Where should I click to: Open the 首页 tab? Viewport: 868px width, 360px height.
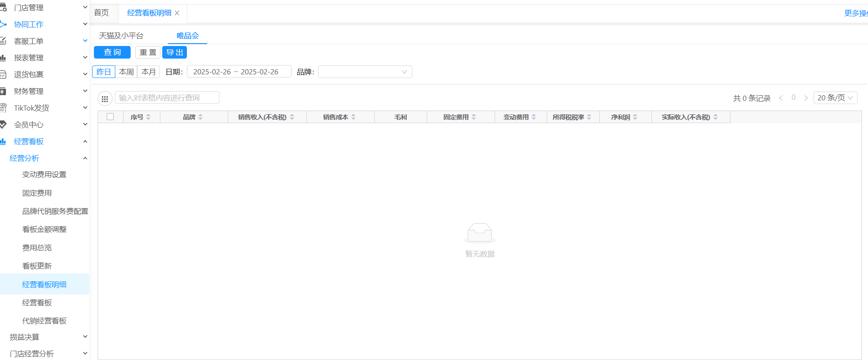(101, 13)
